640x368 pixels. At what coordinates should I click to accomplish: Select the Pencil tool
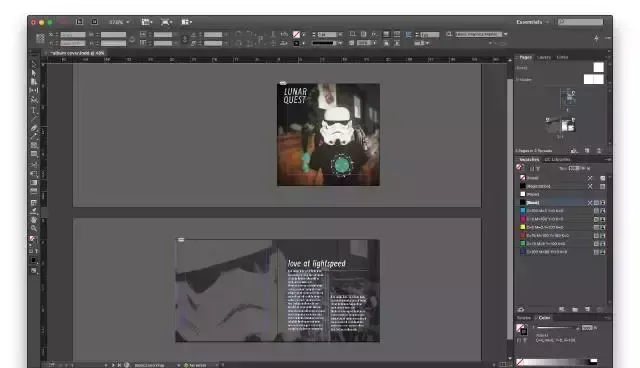point(34,137)
